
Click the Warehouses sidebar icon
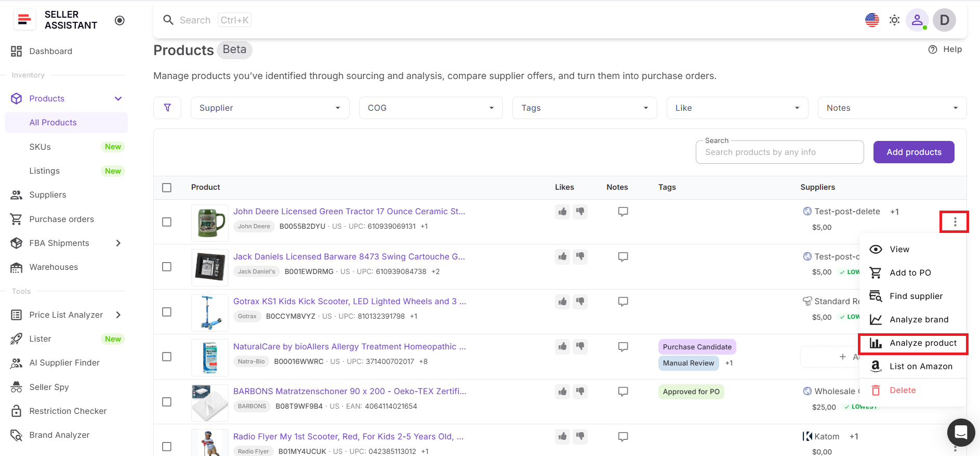(17, 267)
